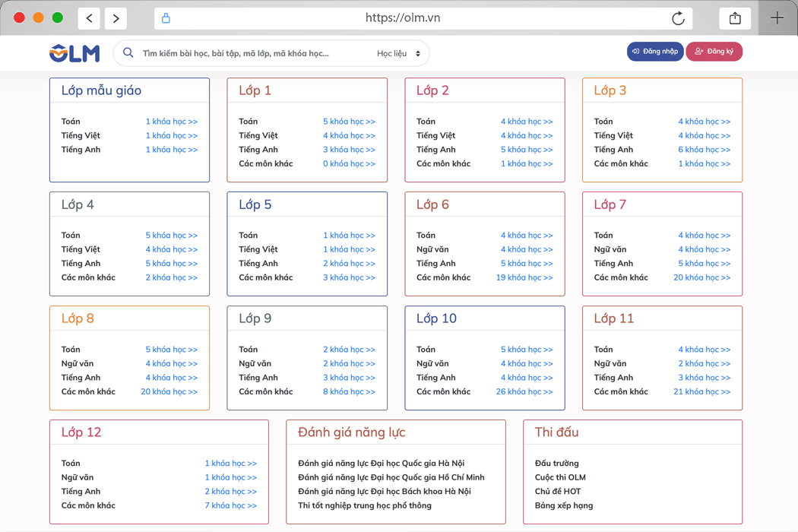The height and width of the screenshot is (532, 798).
Task: Open Đấu trường in Thi đấu
Action: (x=556, y=464)
